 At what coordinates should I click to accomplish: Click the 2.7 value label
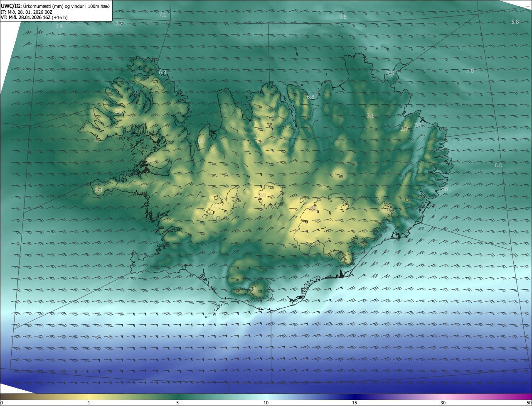tap(404, 130)
